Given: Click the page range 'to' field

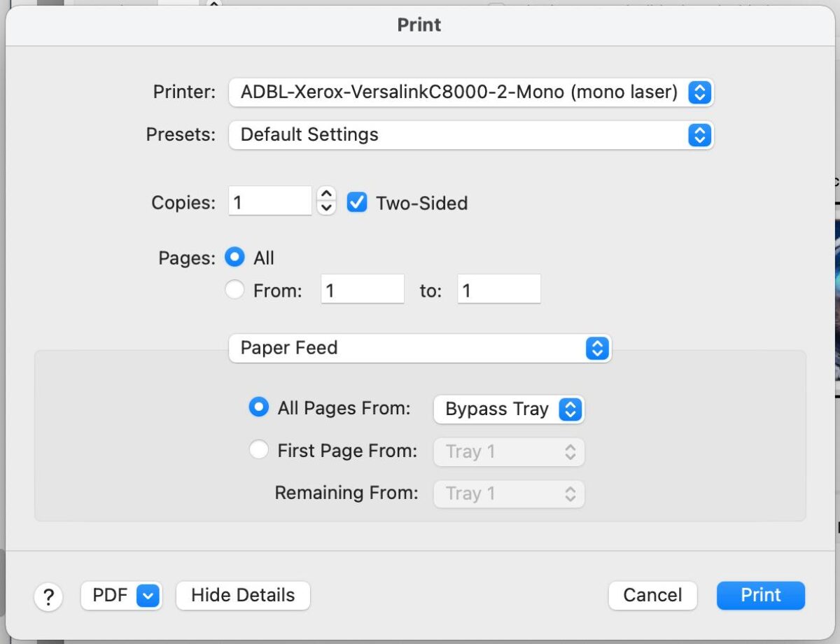Looking at the screenshot, I should pyautogui.click(x=499, y=289).
